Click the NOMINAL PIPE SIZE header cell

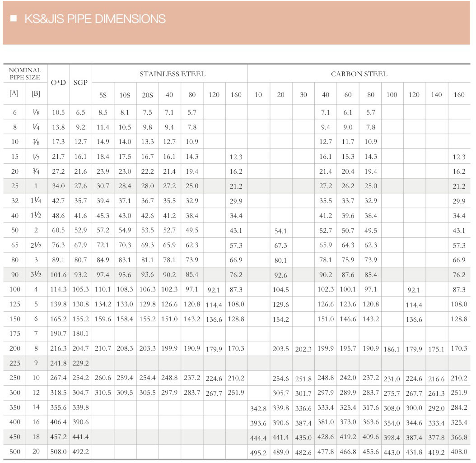tap(25, 74)
